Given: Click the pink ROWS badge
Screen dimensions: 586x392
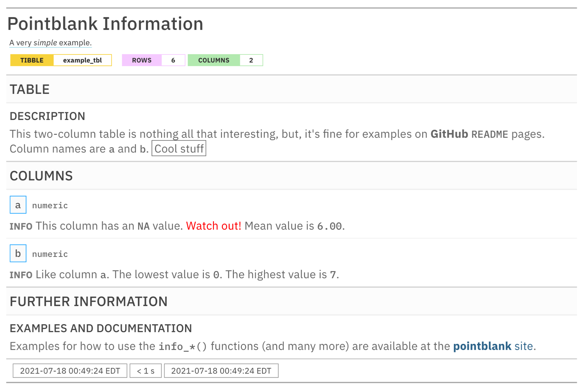Looking at the screenshot, I should [142, 60].
